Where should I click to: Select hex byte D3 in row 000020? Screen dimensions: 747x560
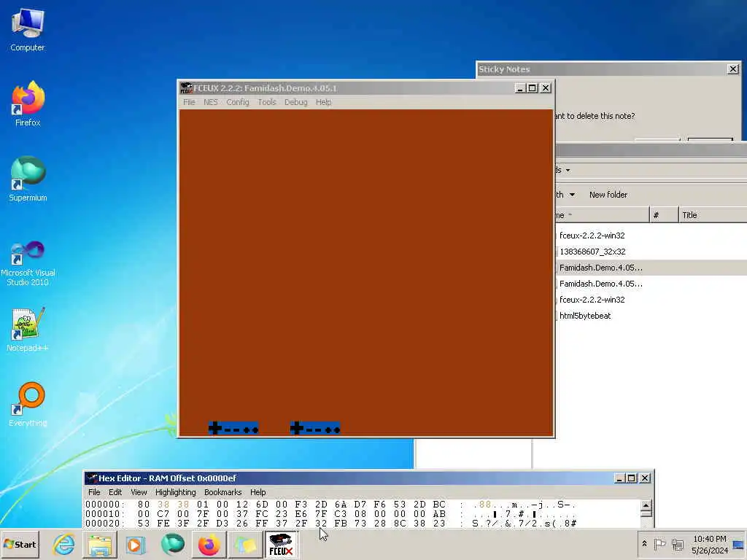pyautogui.click(x=222, y=524)
